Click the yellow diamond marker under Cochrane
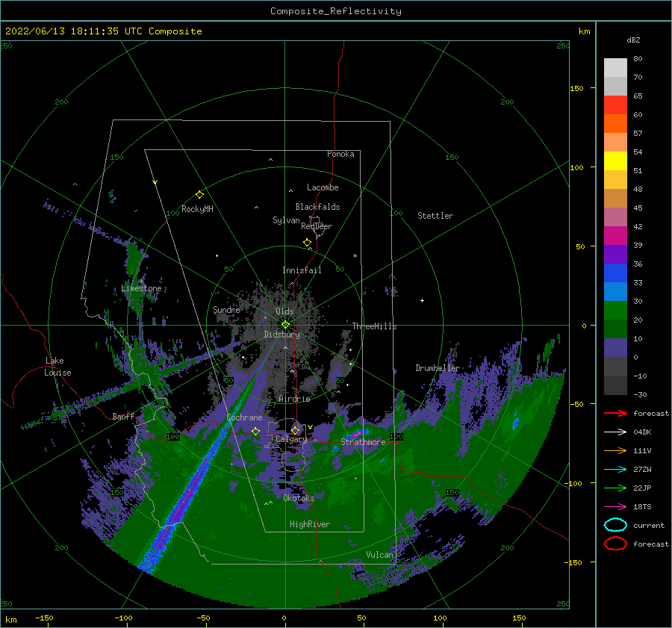This screenshot has width=672, height=628. (256, 432)
